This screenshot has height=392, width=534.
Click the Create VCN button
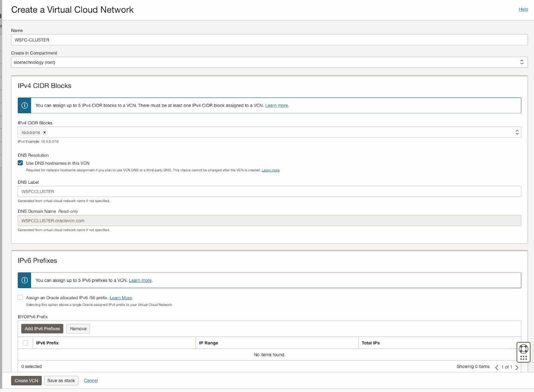pos(26,381)
